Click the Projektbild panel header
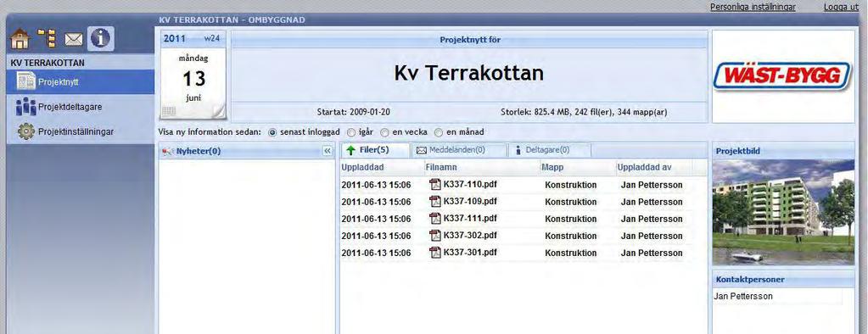 click(783, 151)
